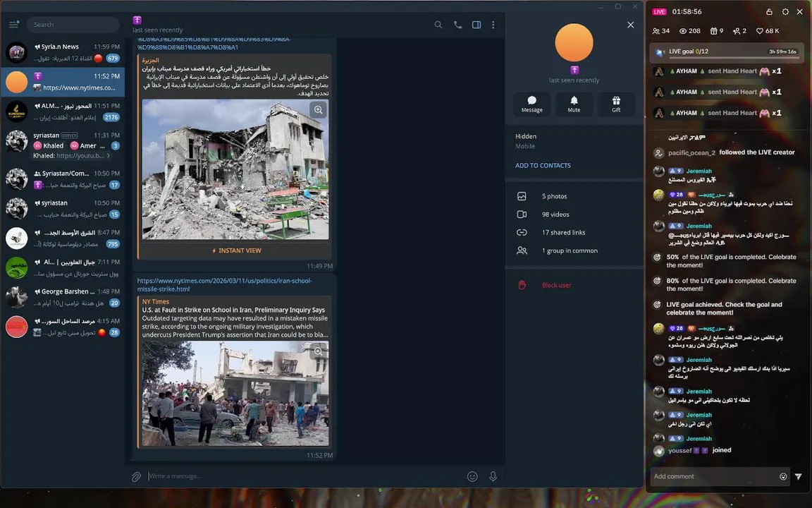
Task: Open the 5 photos shared media
Action: (x=574, y=196)
